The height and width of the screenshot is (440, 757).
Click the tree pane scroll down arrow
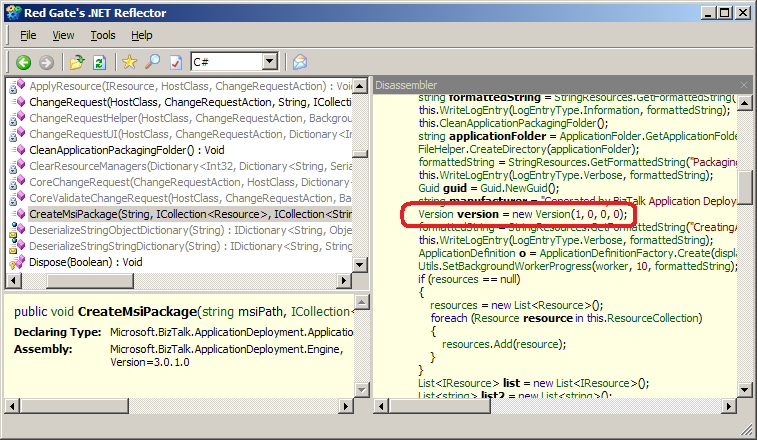click(360, 265)
